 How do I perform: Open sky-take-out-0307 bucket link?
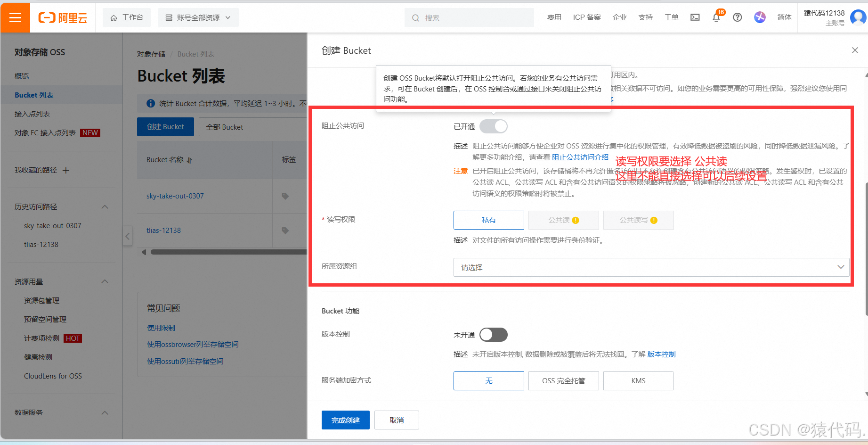pos(175,196)
